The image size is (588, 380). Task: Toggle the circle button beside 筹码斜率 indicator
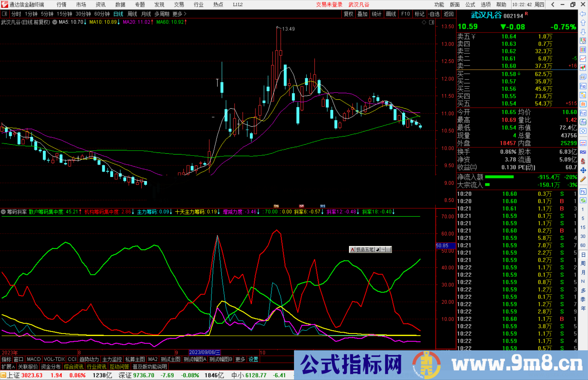point(3,212)
